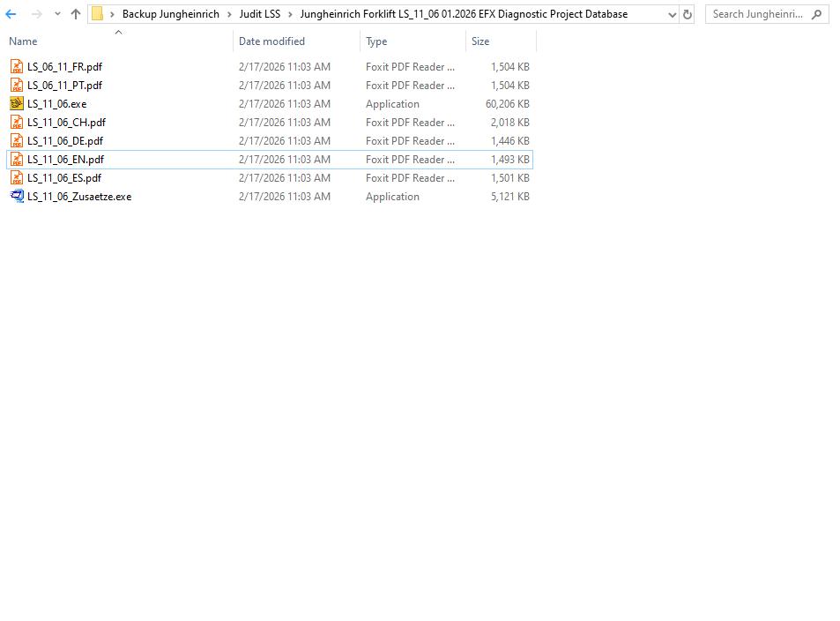Launch the LS_11_06.exe application icon
The width and height of the screenshot is (840, 621).
click(x=16, y=103)
